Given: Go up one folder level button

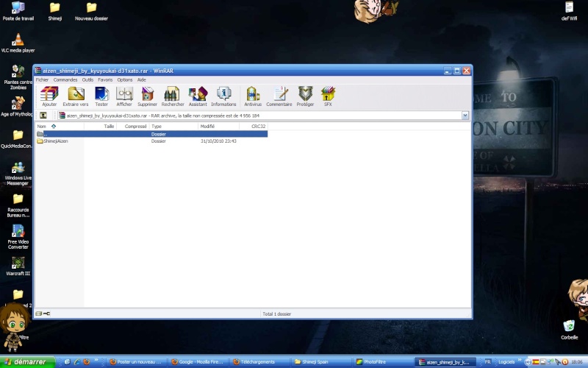Looking at the screenshot, I should click(43, 116).
